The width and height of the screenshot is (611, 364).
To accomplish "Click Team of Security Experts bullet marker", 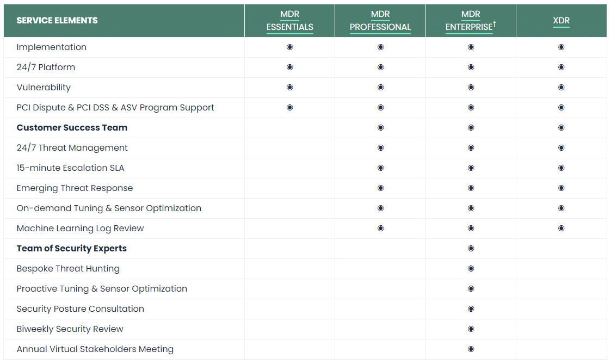I will tap(471, 249).
